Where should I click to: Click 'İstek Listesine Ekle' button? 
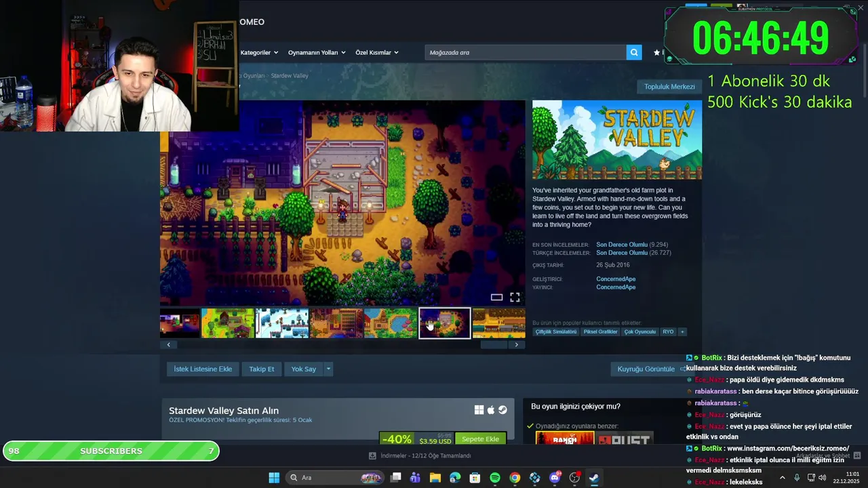203,369
